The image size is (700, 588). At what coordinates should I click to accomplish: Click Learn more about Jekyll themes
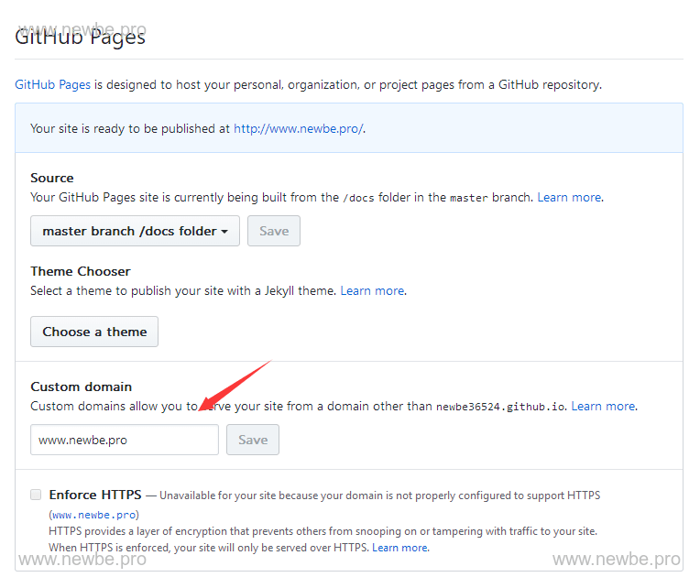[x=372, y=290]
